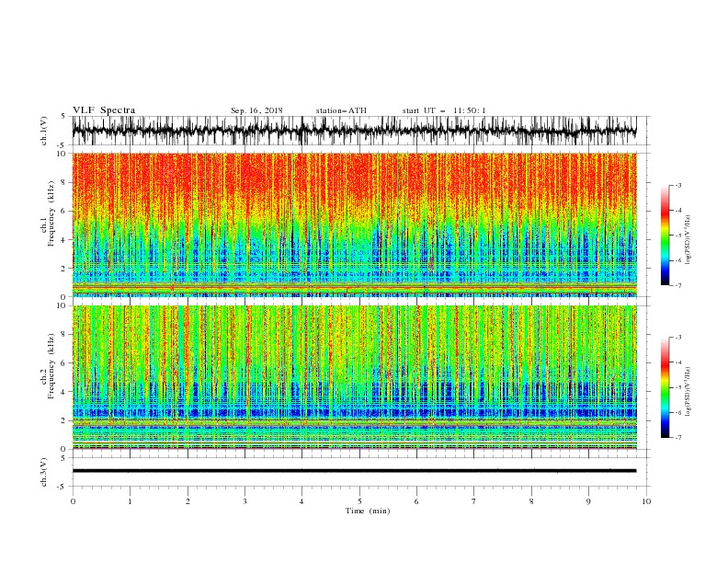Click the ch.2 'log(PSD)(V²/Hz)' colorbar label

coord(688,392)
